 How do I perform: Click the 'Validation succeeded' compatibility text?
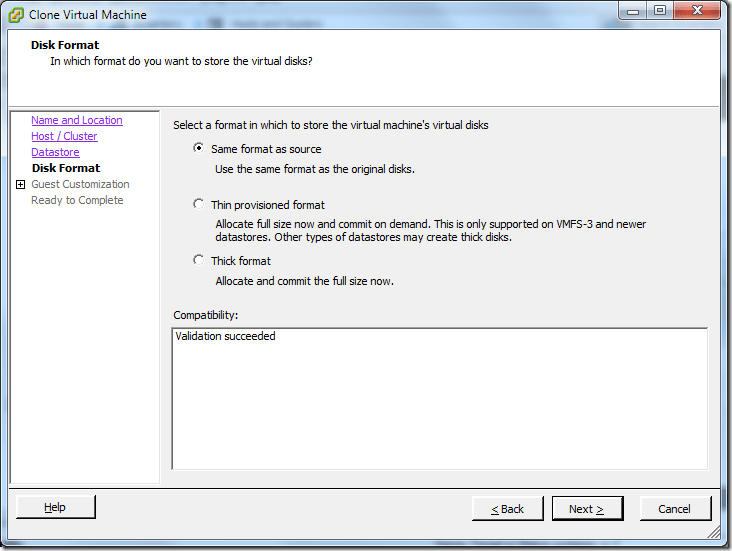click(225, 336)
